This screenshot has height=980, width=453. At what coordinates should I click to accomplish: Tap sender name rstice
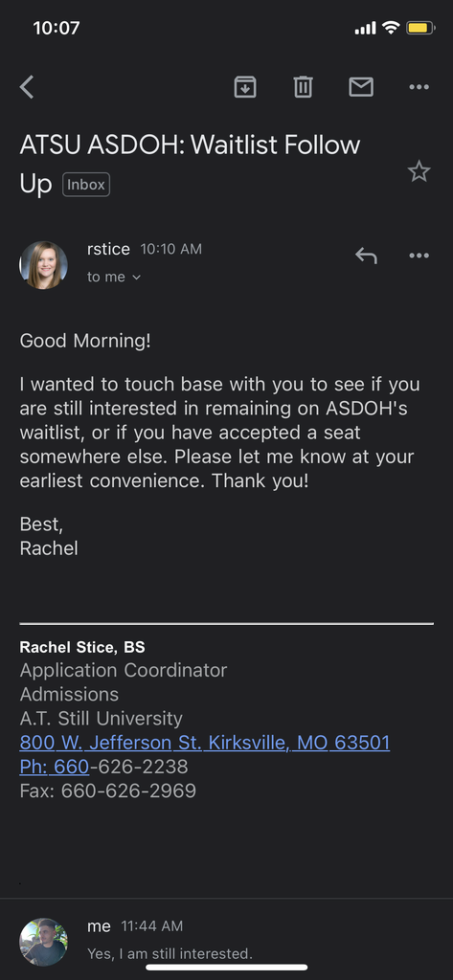[108, 250]
